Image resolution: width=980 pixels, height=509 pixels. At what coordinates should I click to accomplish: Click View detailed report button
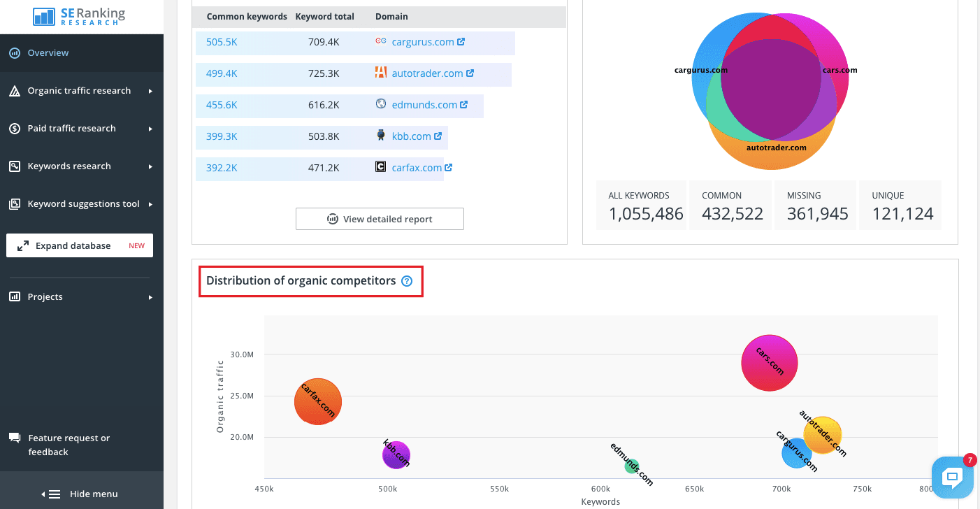pyautogui.click(x=380, y=219)
